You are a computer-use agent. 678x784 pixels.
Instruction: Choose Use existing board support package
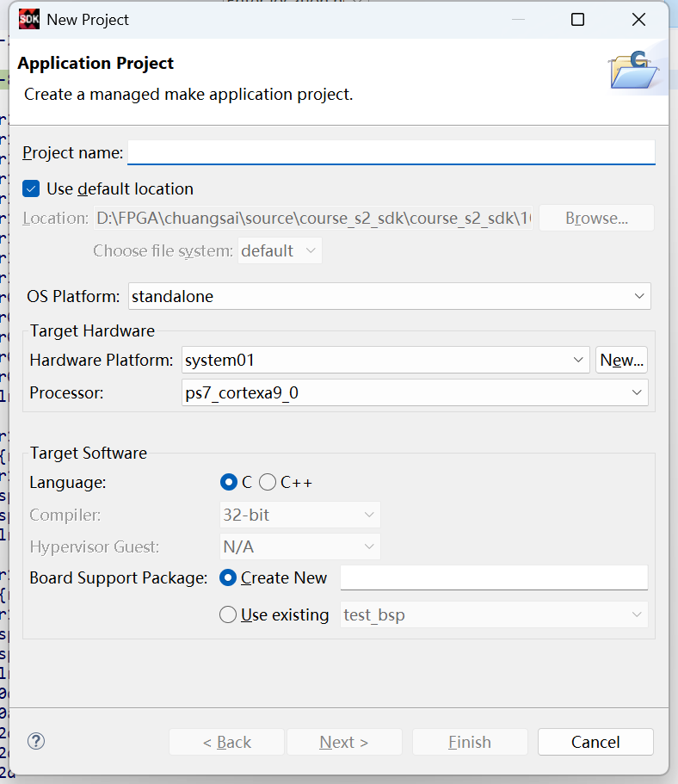click(228, 614)
